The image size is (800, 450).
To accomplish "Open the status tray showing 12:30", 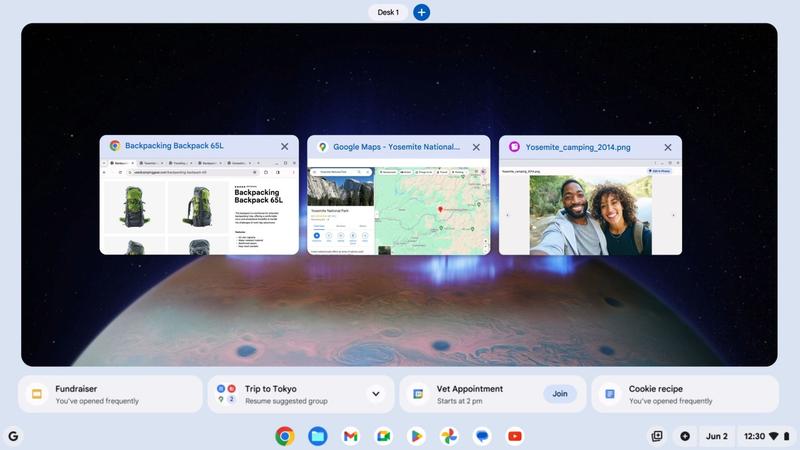I will point(766,436).
